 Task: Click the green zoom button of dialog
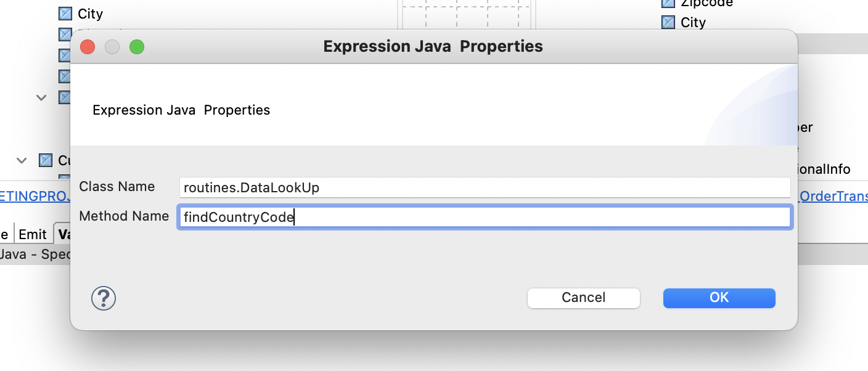(137, 47)
